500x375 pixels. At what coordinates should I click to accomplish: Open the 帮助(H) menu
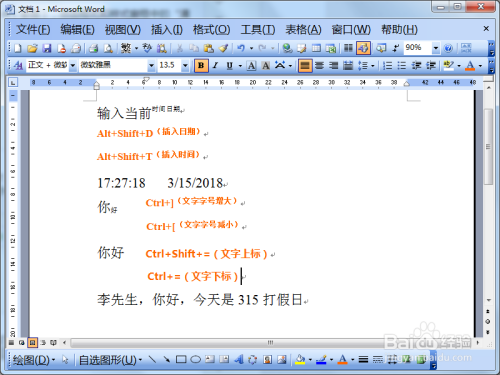399,30
